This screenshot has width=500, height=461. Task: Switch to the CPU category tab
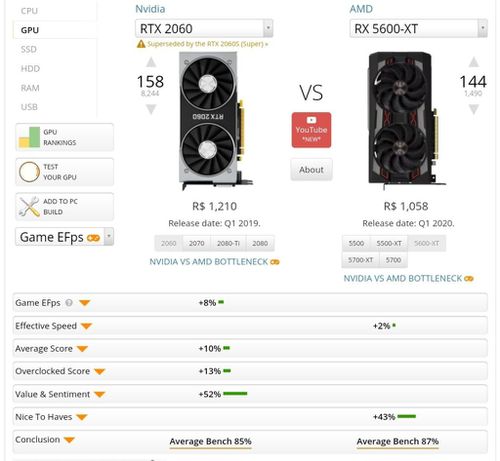pos(29,11)
